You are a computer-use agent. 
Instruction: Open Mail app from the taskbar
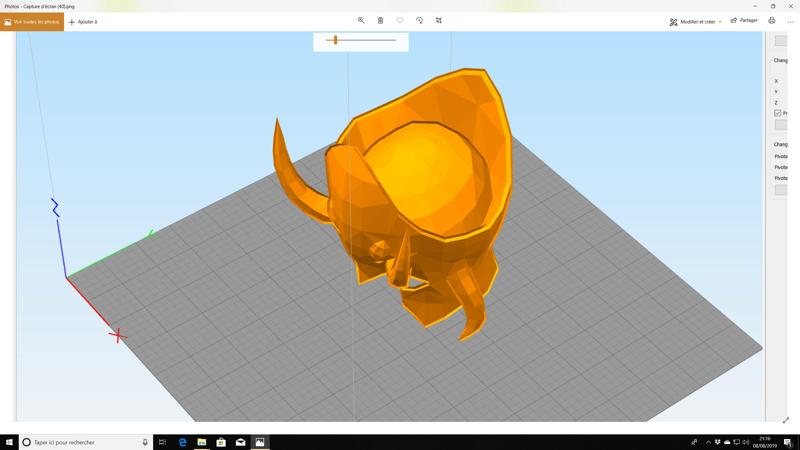point(240,442)
